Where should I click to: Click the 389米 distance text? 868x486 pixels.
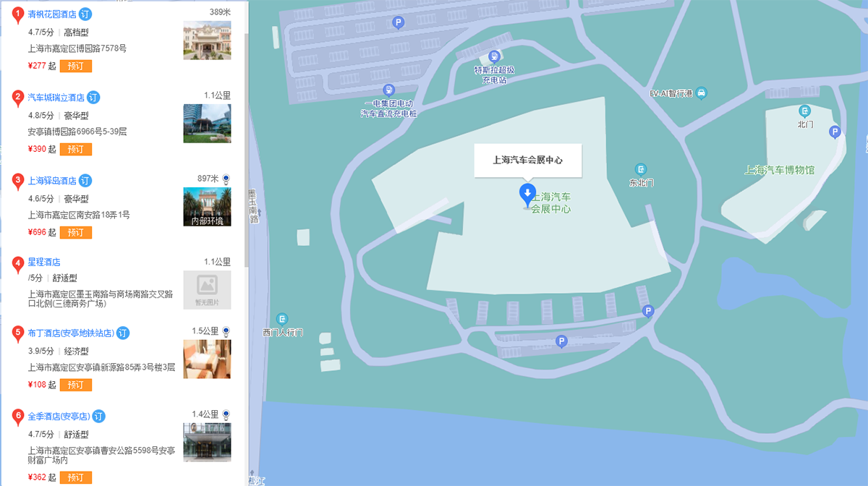[x=220, y=12]
